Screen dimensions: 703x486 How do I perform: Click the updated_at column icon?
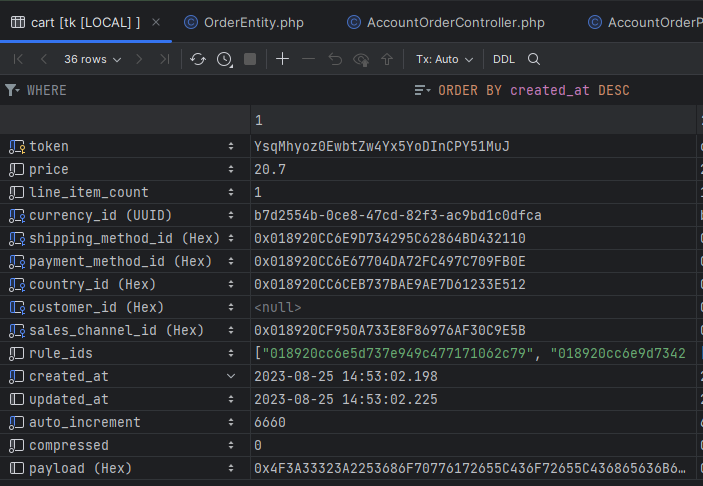click(17, 399)
